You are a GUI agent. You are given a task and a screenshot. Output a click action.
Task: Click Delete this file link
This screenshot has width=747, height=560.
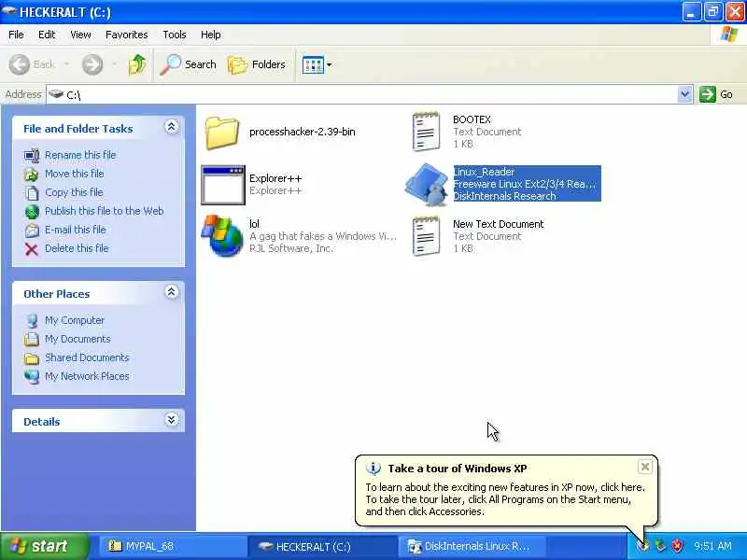(77, 248)
